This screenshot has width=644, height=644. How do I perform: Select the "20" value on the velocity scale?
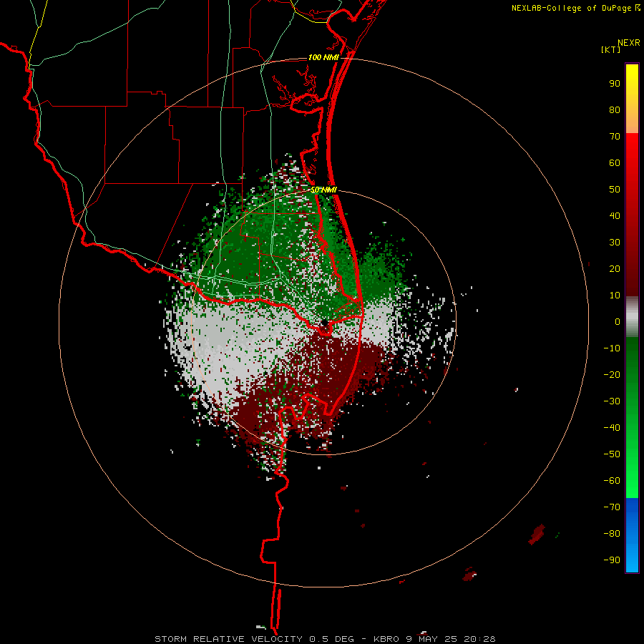click(x=615, y=269)
